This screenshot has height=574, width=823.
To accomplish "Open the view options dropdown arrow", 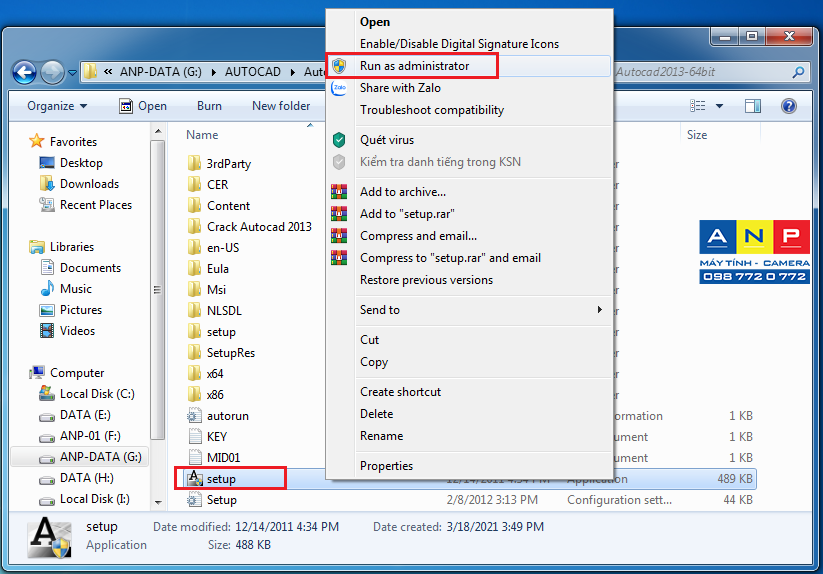I will (x=720, y=106).
